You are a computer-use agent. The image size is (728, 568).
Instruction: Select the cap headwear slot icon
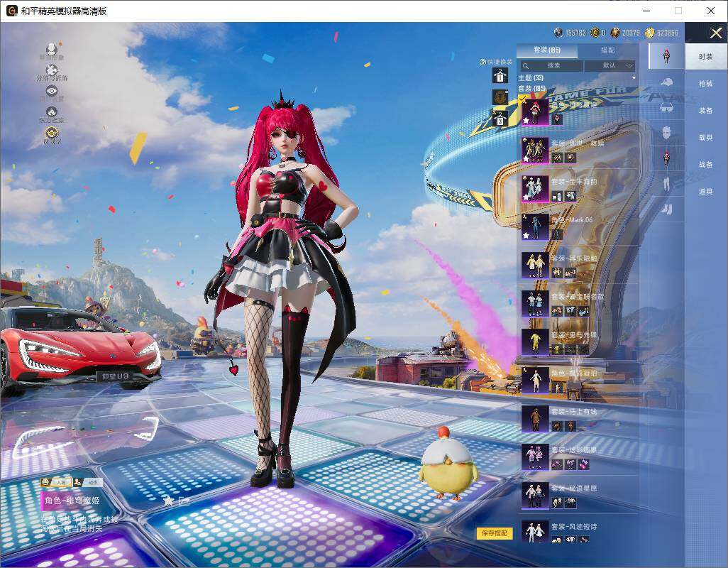666,82
